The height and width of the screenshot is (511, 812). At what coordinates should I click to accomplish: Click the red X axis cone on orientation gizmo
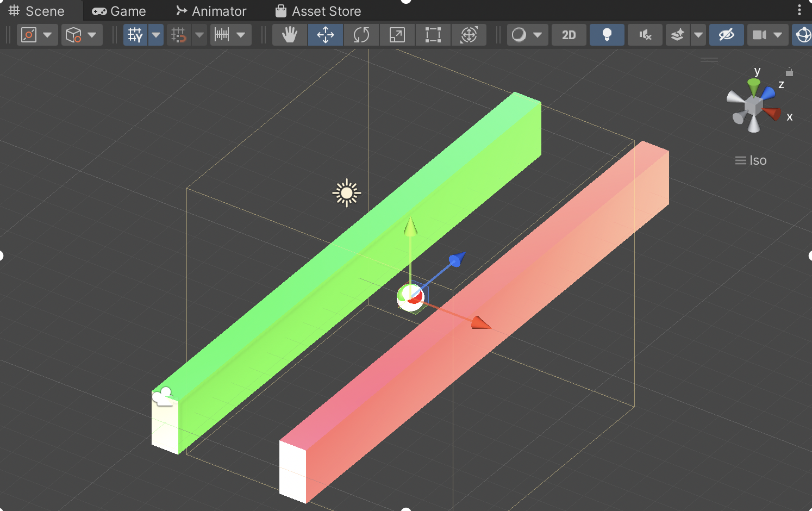click(x=772, y=114)
